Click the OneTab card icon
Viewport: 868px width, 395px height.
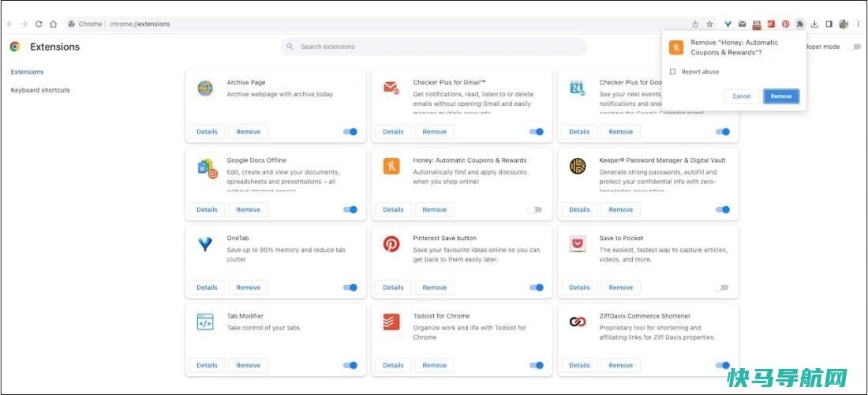205,244
